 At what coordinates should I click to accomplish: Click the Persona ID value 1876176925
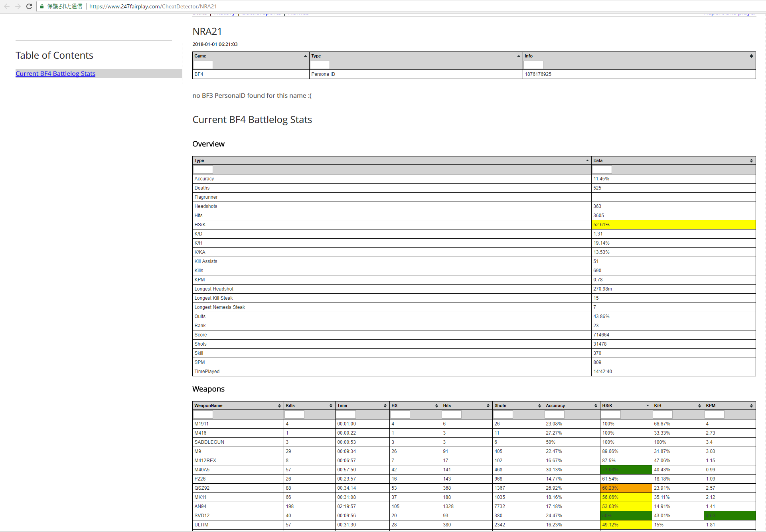[538, 74]
